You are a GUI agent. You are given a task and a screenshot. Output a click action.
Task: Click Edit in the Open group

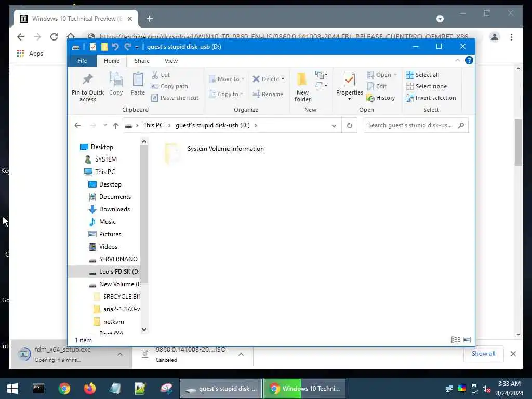click(377, 86)
